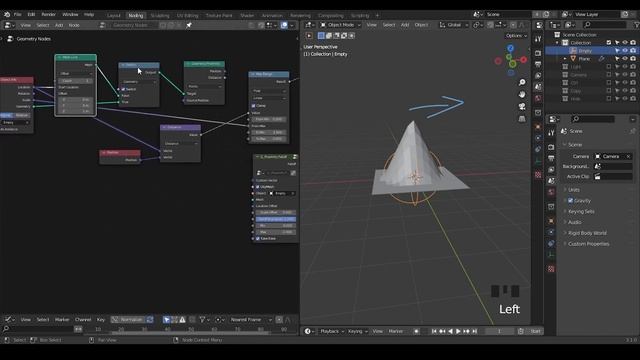Open the Object properties orange square tab icon
This screenshot has height=360, width=640.
pyautogui.click(x=551, y=221)
